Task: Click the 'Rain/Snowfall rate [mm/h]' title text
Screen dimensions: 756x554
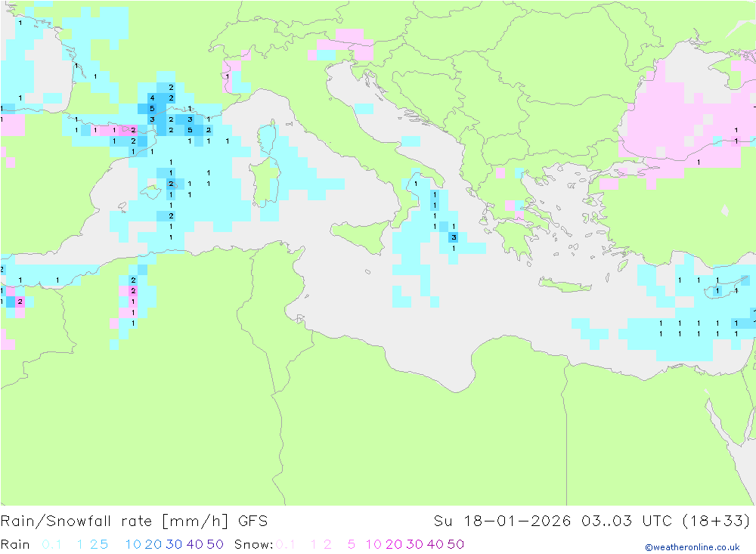Action: tap(114, 522)
